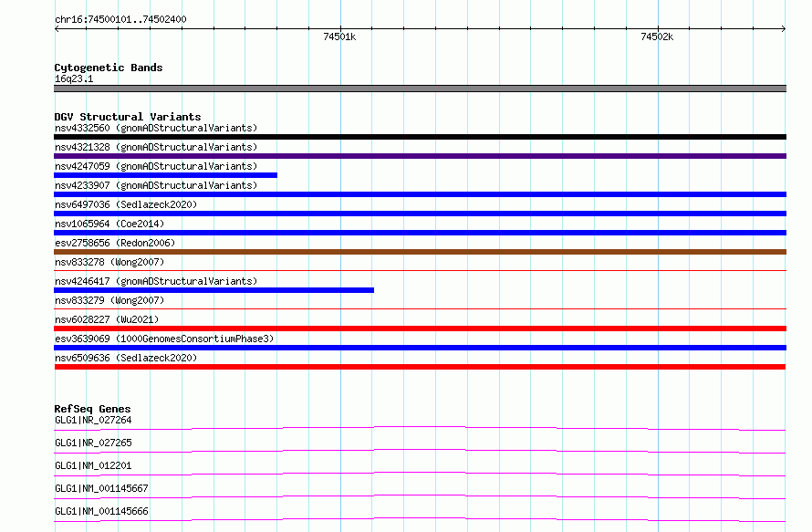This screenshot has height=532, width=812.
Task: Click the magenta GLG1|NM_001145666 transcript line
Action: [420, 519]
